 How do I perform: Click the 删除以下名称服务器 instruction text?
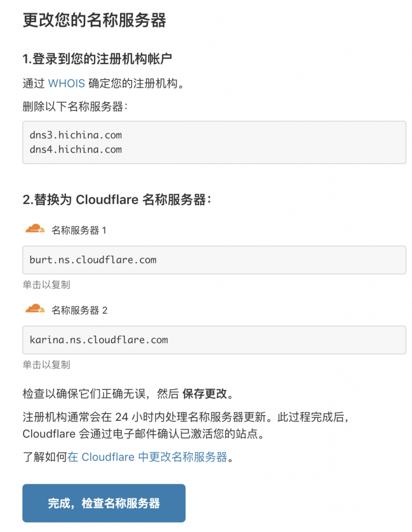75,107
